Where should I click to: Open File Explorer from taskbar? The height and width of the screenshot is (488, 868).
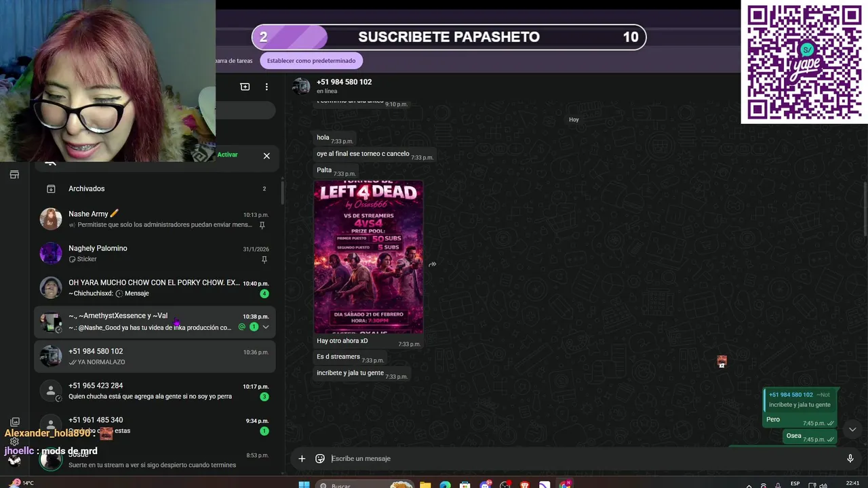coord(425,485)
